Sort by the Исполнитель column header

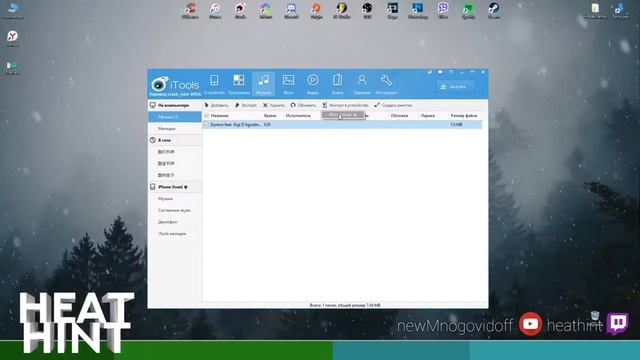coord(298,116)
